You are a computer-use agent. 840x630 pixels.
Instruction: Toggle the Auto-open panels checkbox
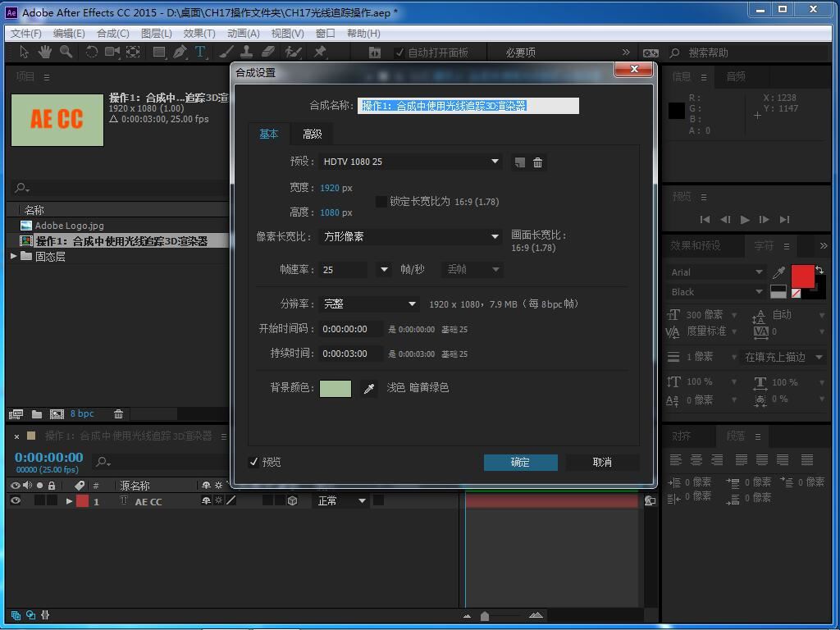point(399,52)
